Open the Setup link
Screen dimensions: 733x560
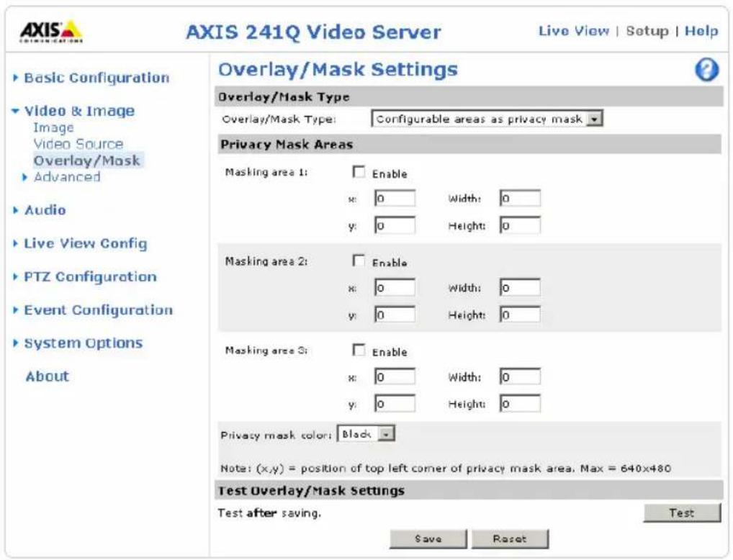point(647,32)
